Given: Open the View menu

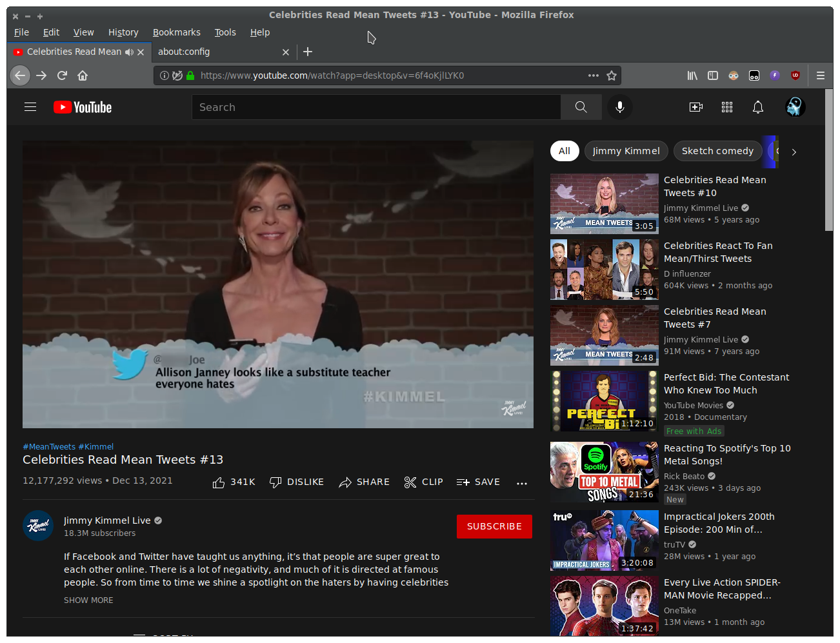Looking at the screenshot, I should click(83, 32).
